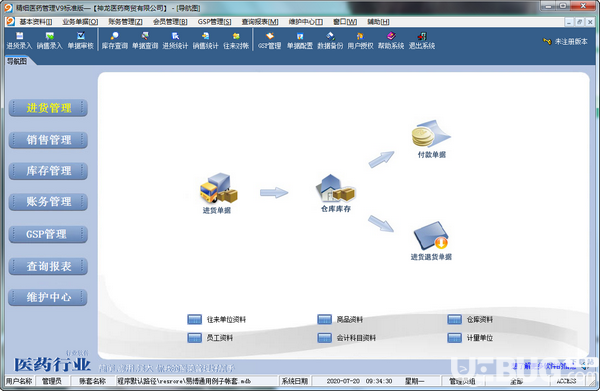Open the 基本资料 menu

coord(36,22)
